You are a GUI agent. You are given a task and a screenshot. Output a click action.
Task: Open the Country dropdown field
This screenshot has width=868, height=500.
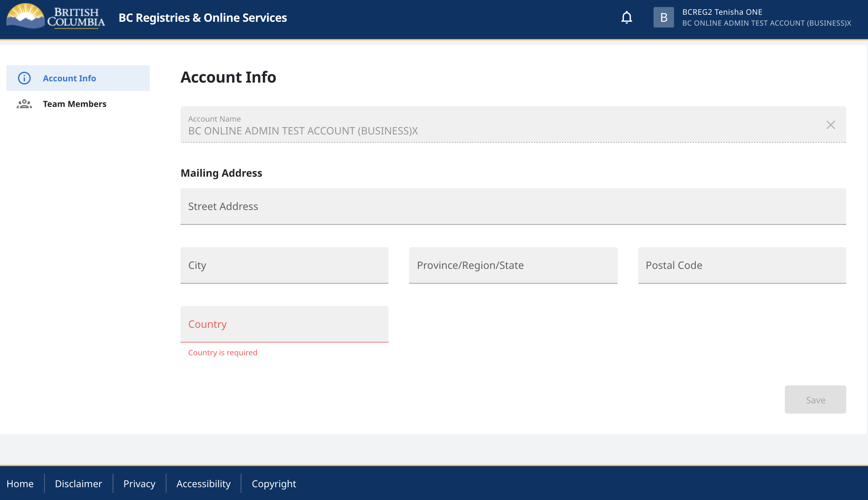pyautogui.click(x=284, y=324)
